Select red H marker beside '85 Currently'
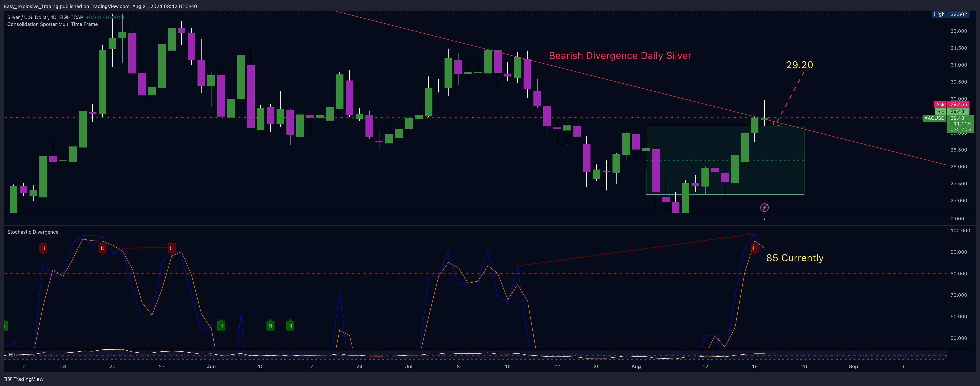The height and width of the screenshot is (386, 980). tap(754, 249)
